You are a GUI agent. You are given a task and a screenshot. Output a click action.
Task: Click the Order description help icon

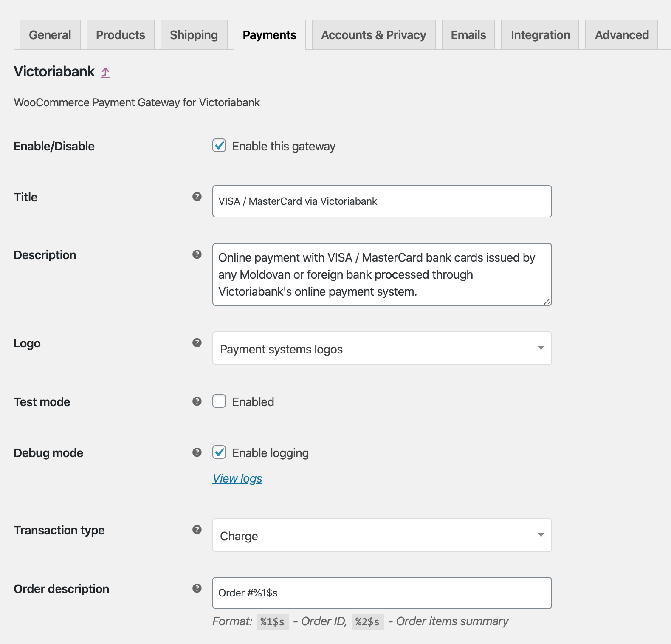coord(197,588)
